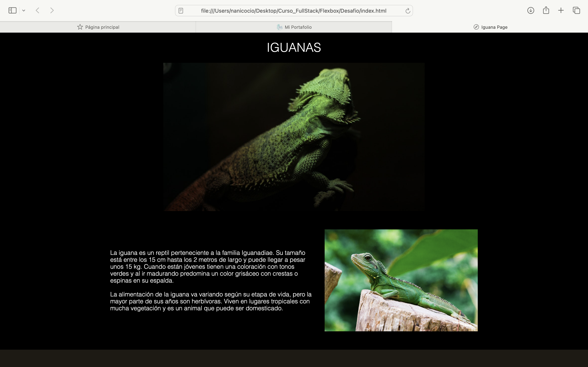588x367 pixels.
Task: Go forward with the forward arrow
Action: click(x=52, y=10)
